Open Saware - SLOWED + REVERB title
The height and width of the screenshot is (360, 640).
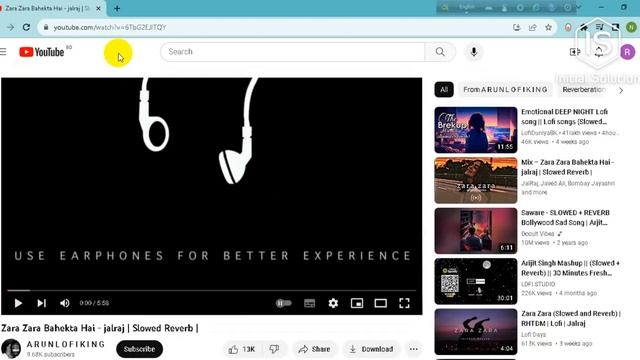(565, 218)
